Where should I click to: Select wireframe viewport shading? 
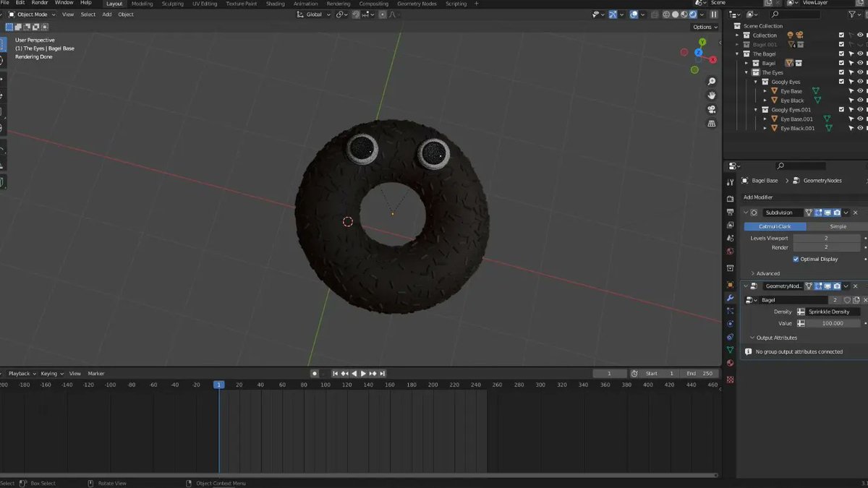pos(666,14)
